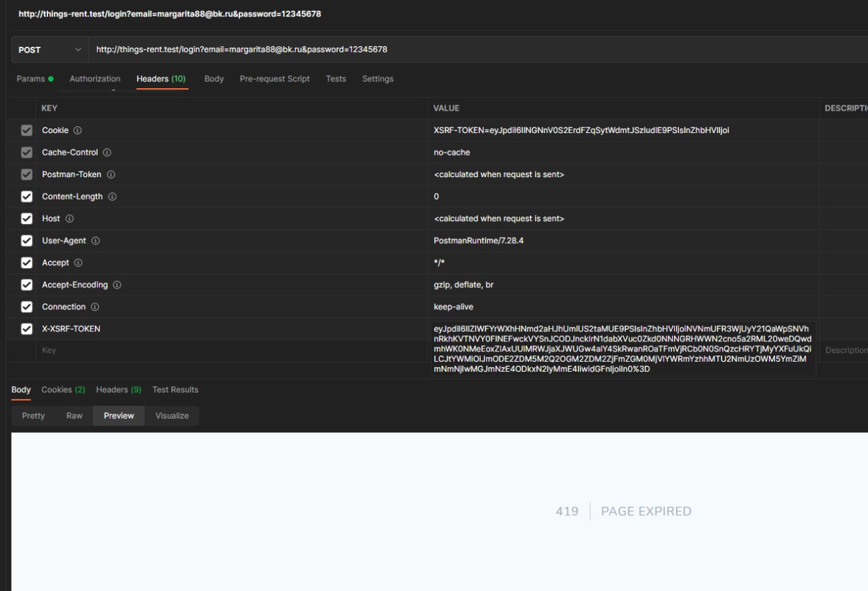868x591 pixels.
Task: Click info icon beside Postman-Token
Action: click(x=111, y=174)
